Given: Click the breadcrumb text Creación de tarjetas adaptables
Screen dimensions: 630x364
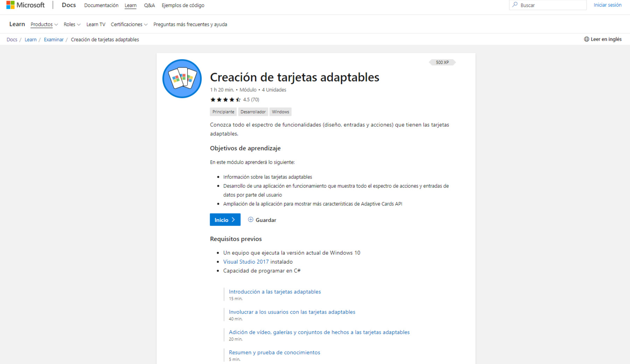Looking at the screenshot, I should coord(105,40).
